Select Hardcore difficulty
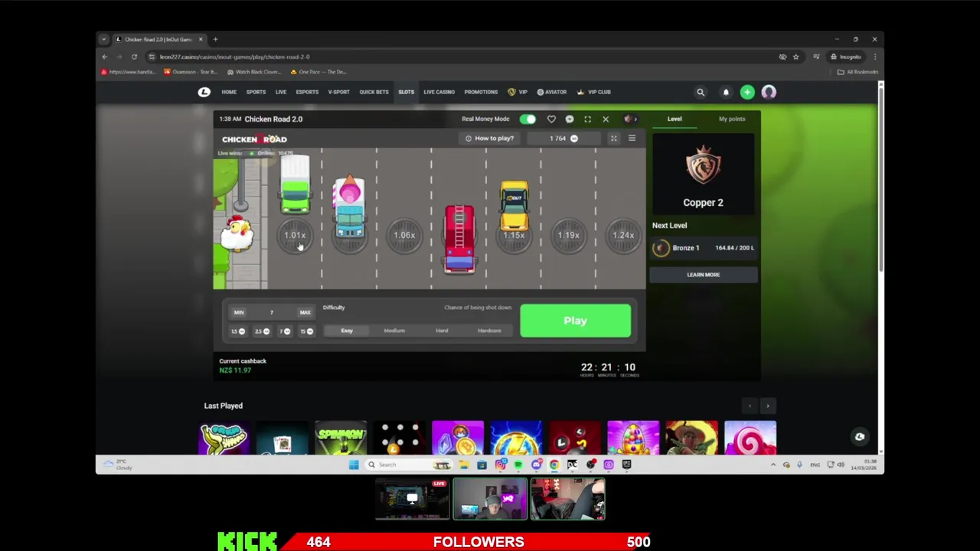This screenshot has height=551, width=980. [x=489, y=331]
